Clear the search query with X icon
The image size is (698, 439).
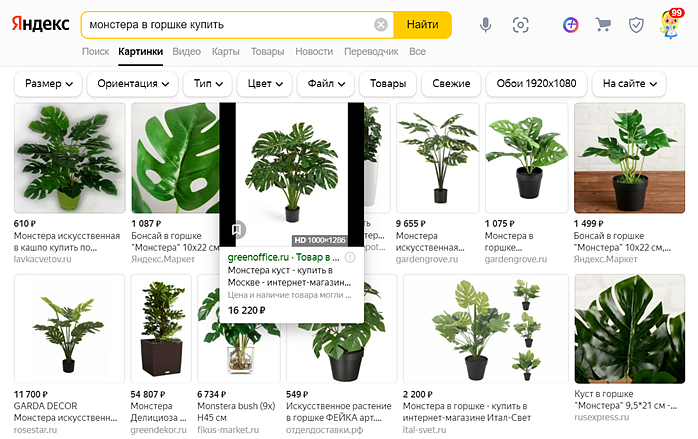(381, 24)
